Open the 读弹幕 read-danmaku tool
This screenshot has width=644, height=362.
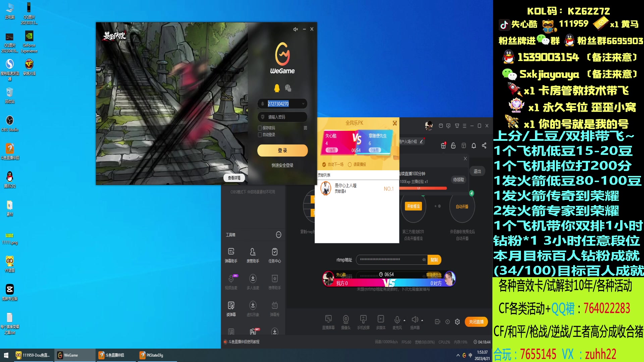point(231,309)
